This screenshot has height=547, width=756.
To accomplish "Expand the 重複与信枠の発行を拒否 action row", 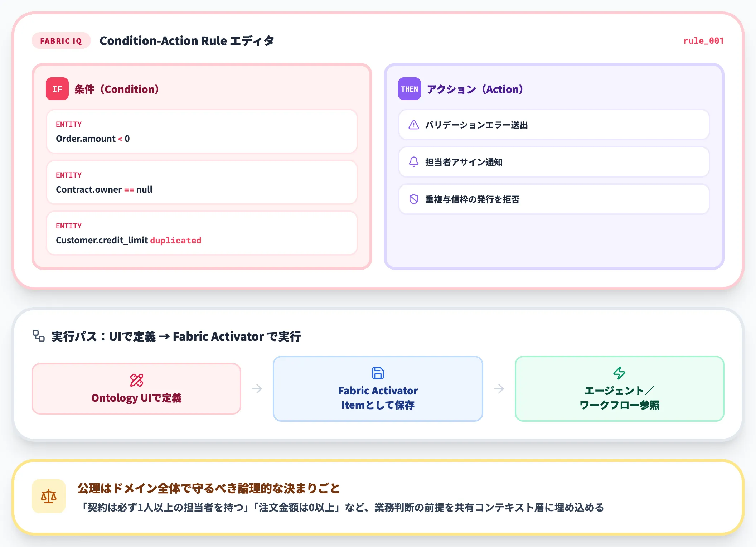I will (x=554, y=199).
